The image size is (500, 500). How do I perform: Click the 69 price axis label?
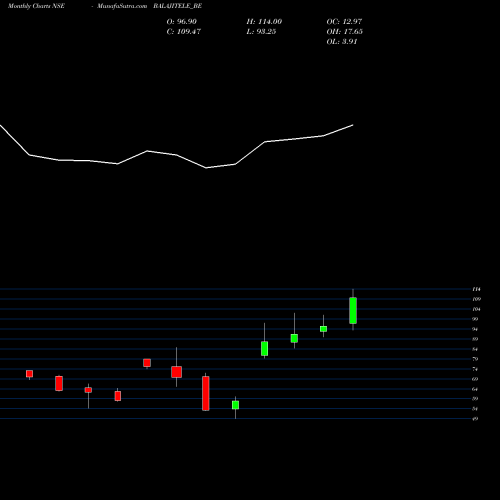(x=475, y=379)
